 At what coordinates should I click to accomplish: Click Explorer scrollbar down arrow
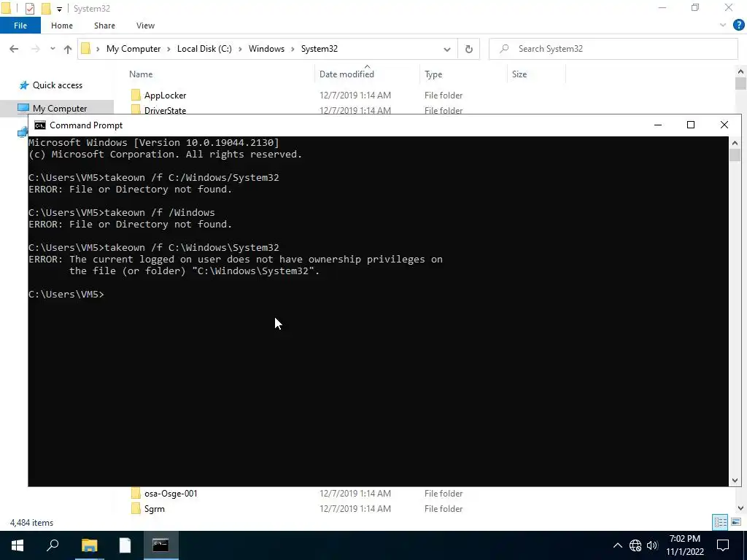(x=740, y=508)
